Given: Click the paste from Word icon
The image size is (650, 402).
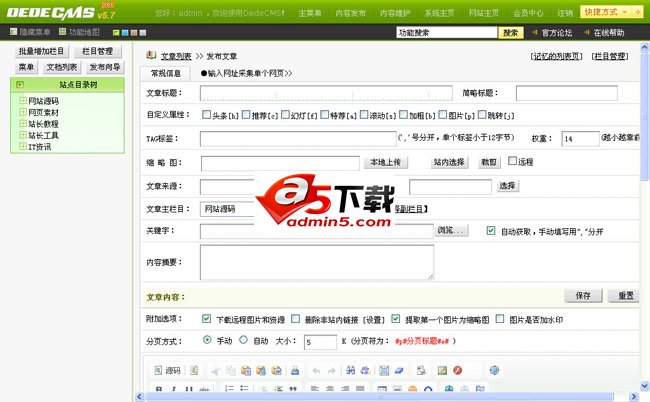Looking at the screenshot, I should tap(276, 371).
